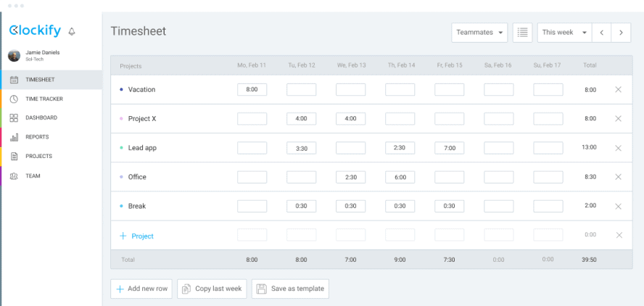This screenshot has height=306, width=644.
Task: Delete the Lead app row
Action: point(618,148)
